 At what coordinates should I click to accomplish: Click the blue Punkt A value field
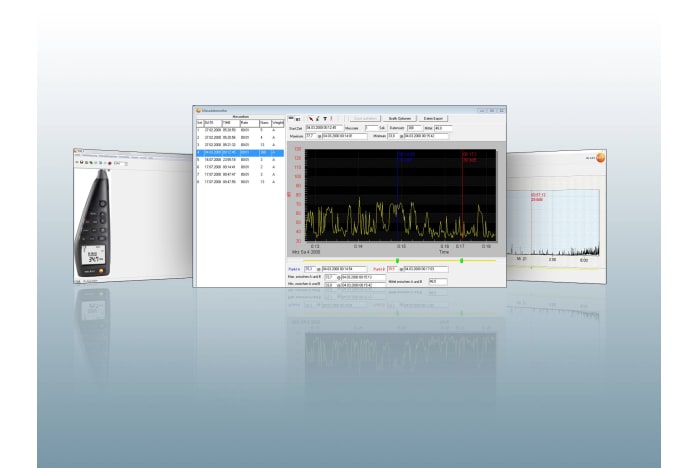[310, 269]
